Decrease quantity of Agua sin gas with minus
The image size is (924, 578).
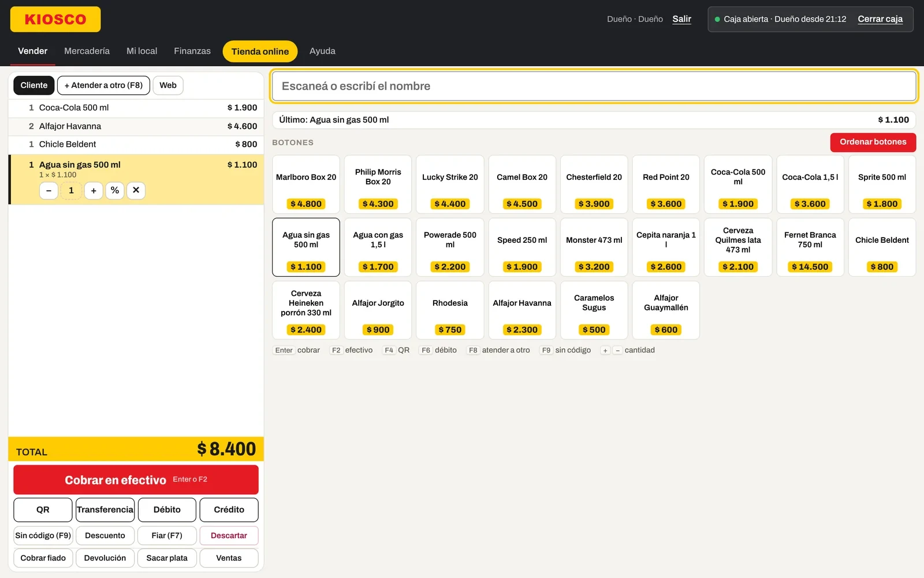coord(49,191)
